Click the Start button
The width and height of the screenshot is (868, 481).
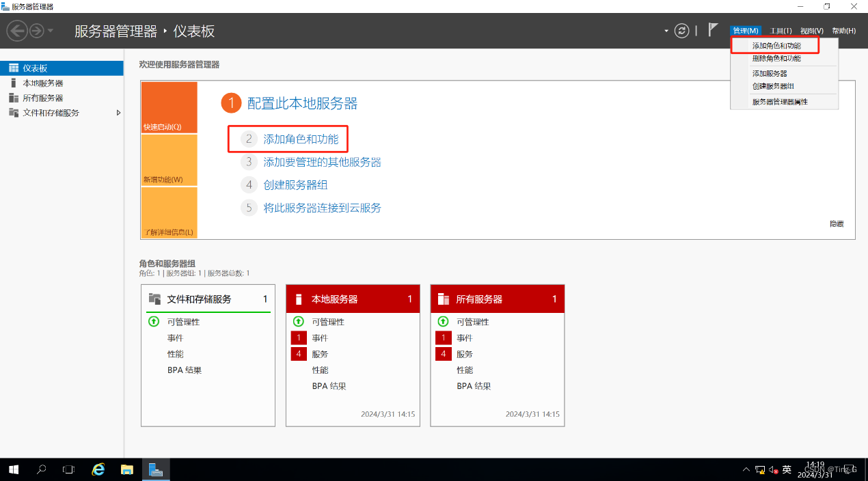[x=13, y=469]
